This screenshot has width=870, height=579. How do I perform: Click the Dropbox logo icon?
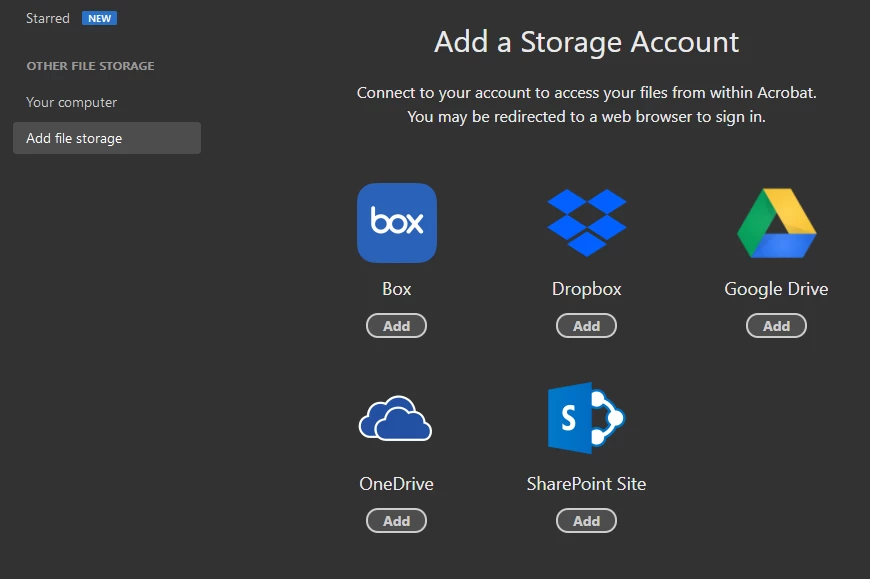(x=586, y=223)
